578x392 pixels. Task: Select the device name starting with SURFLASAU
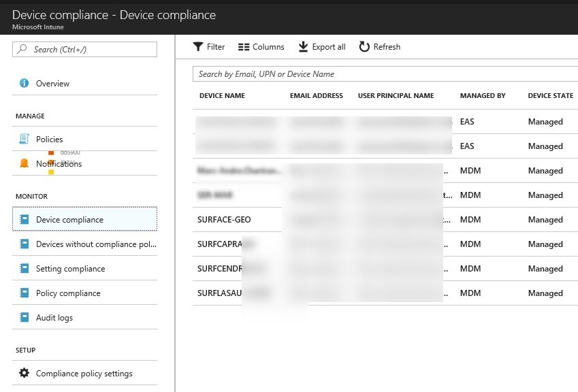pyautogui.click(x=220, y=293)
